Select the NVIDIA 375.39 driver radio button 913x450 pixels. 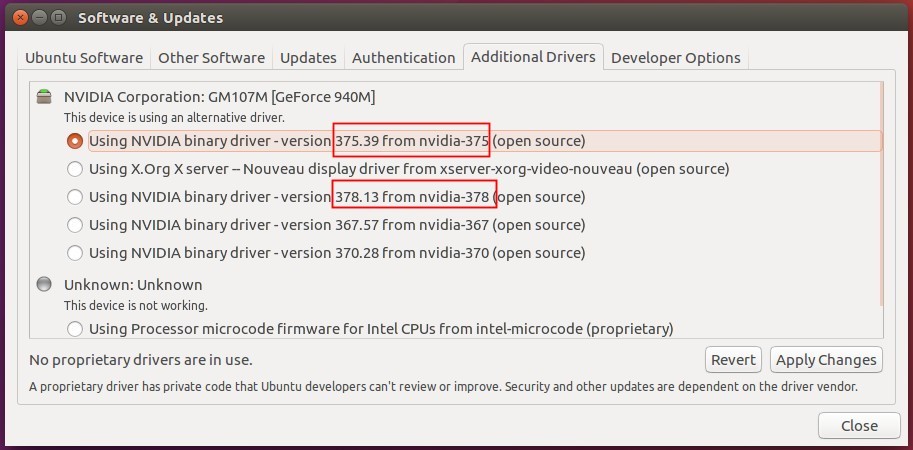click(75, 141)
